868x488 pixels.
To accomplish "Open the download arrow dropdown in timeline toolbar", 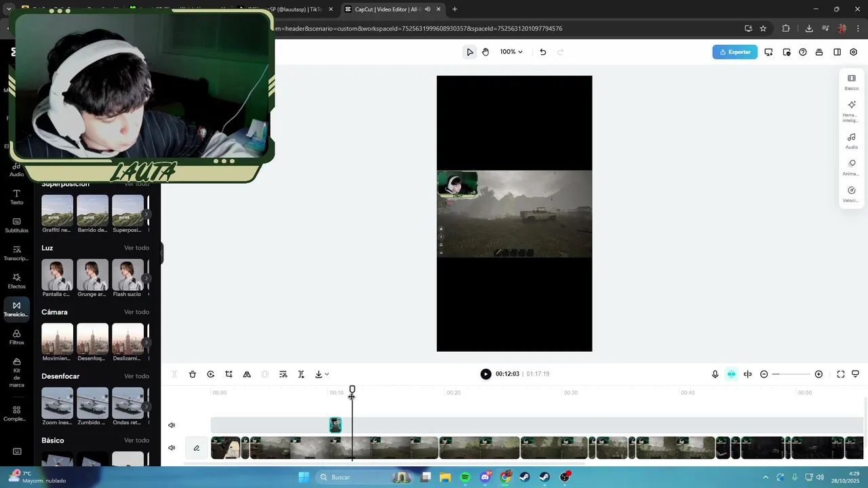I will coord(322,374).
